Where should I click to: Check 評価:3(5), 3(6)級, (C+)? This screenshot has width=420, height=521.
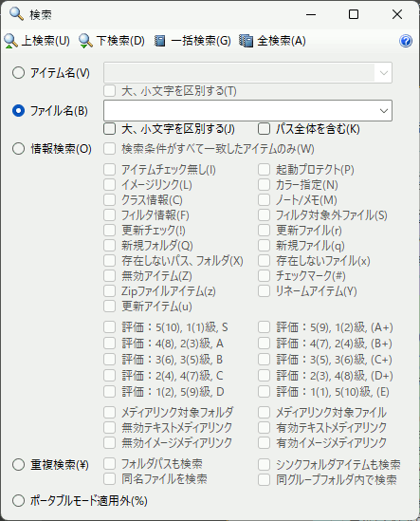264,360
